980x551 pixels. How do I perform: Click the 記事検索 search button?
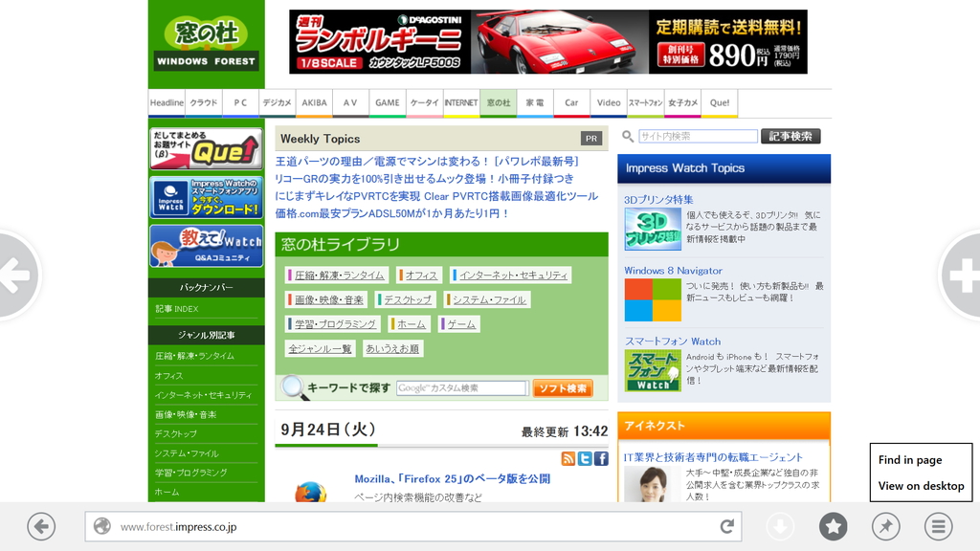[791, 136]
